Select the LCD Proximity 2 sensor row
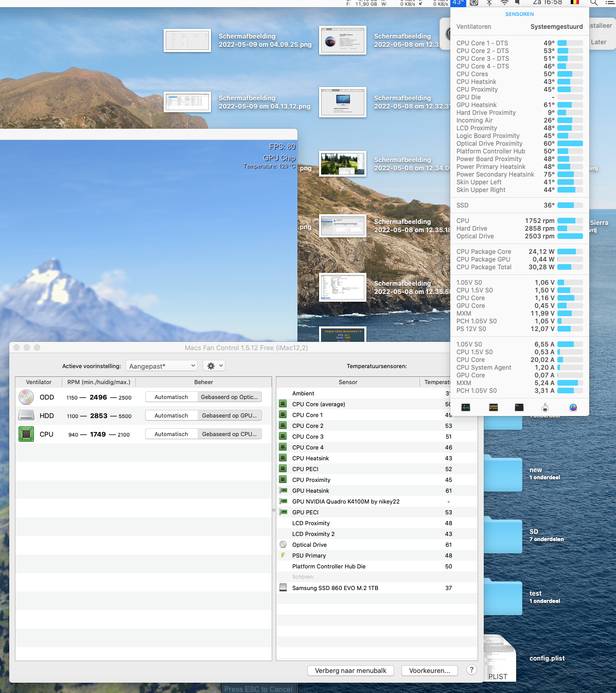Viewport: 616px width, 693px height. coord(377,534)
